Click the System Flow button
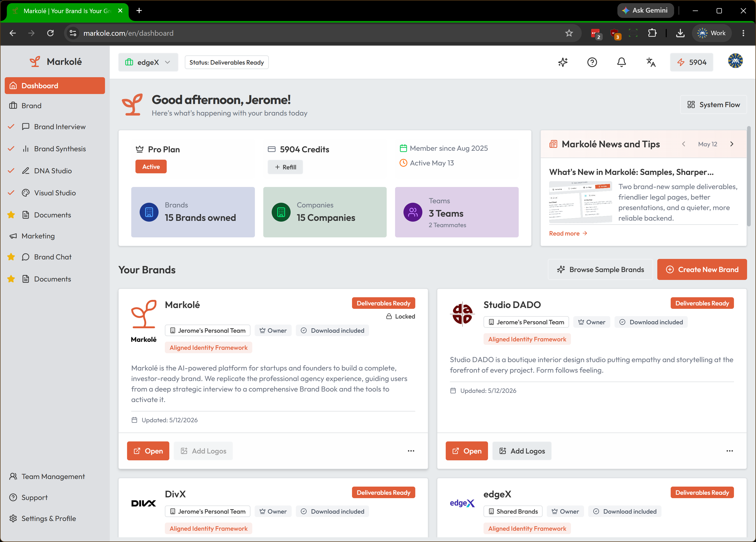 pos(713,105)
